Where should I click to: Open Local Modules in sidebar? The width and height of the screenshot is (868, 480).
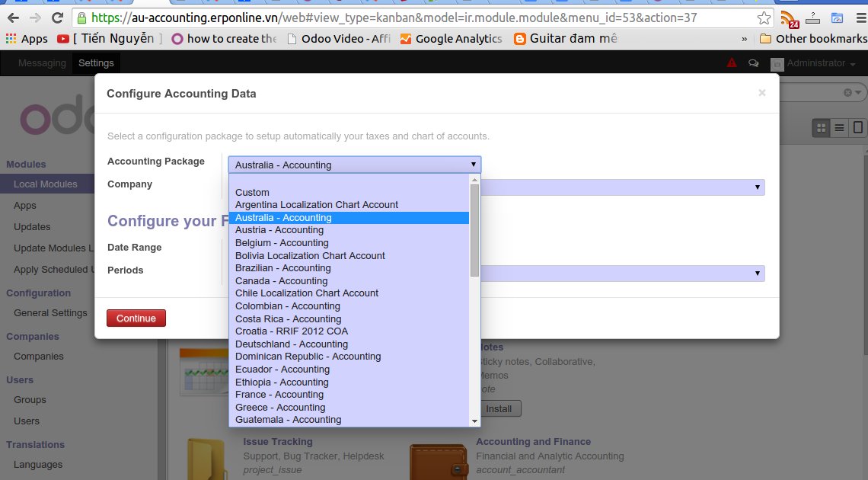click(x=47, y=184)
